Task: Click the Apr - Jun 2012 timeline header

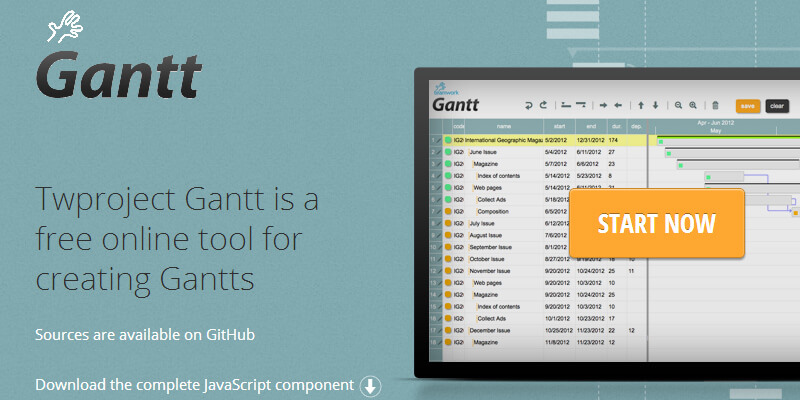Action: tap(716, 123)
